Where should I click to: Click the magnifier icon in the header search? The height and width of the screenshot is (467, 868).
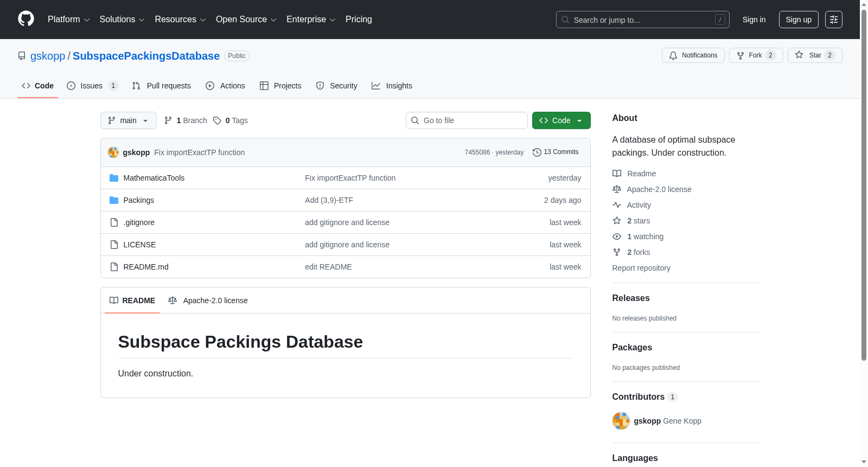click(565, 20)
